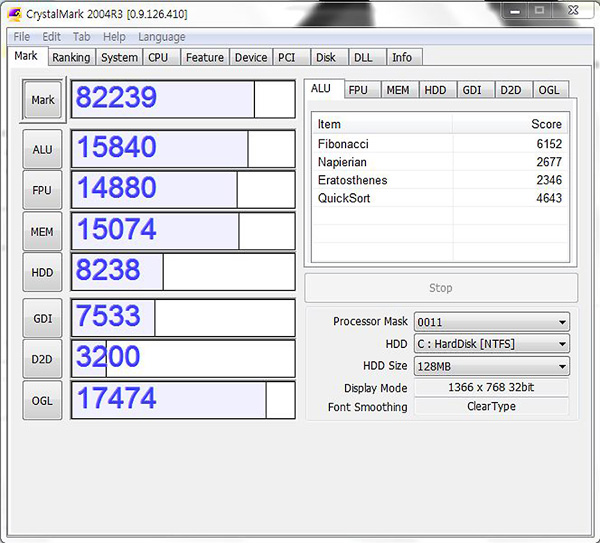Select the Fibonacci row
Viewport: 600px width, 543px height.
[x=440, y=144]
